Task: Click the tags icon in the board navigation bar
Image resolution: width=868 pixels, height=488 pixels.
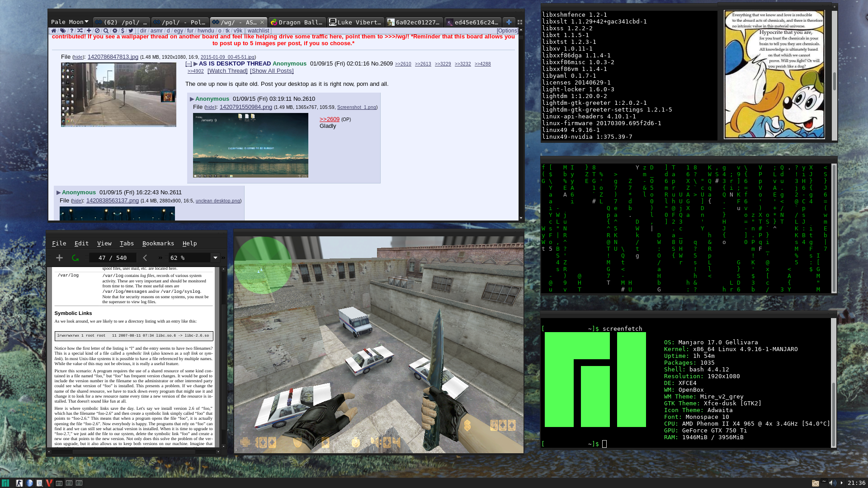Action: point(63,31)
